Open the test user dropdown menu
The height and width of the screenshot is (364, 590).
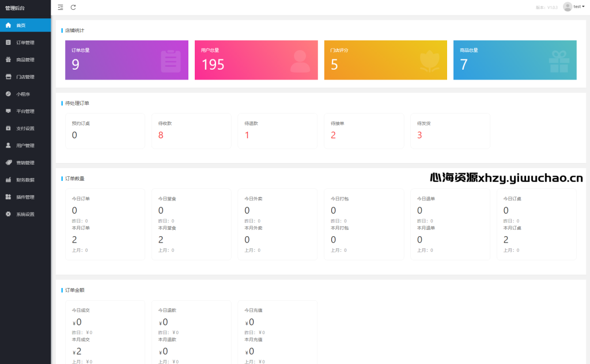coord(578,6)
